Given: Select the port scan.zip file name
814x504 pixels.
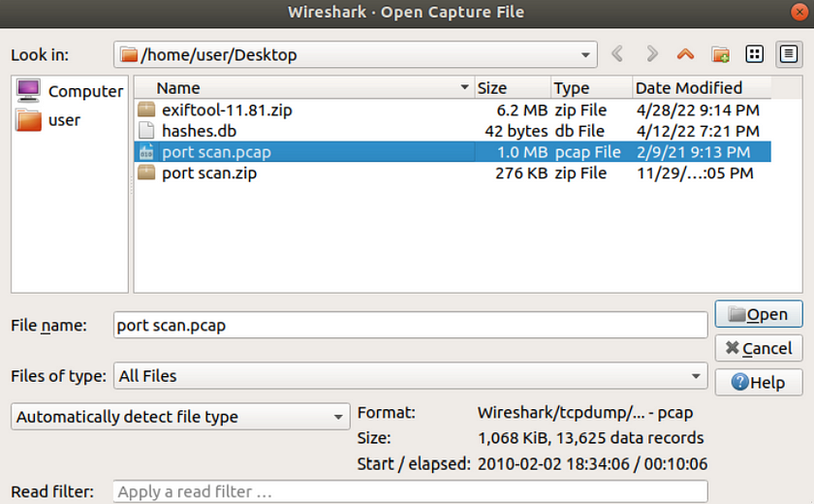Looking at the screenshot, I should click(x=209, y=173).
